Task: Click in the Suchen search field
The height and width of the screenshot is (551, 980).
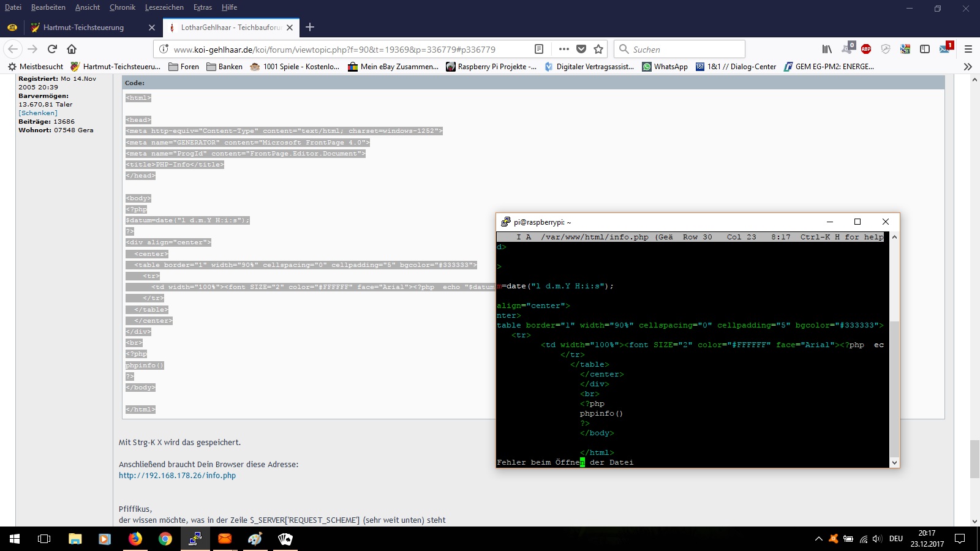Action: pos(686,49)
